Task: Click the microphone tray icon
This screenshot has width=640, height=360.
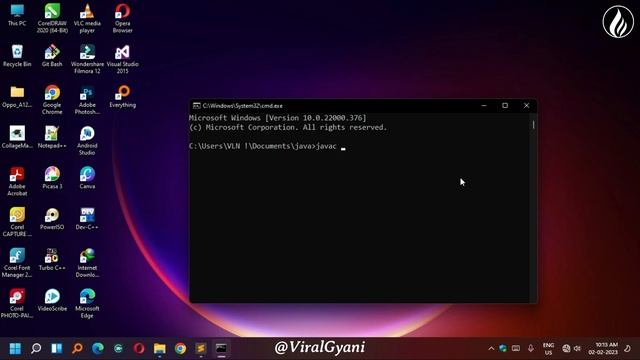Action: (531, 349)
